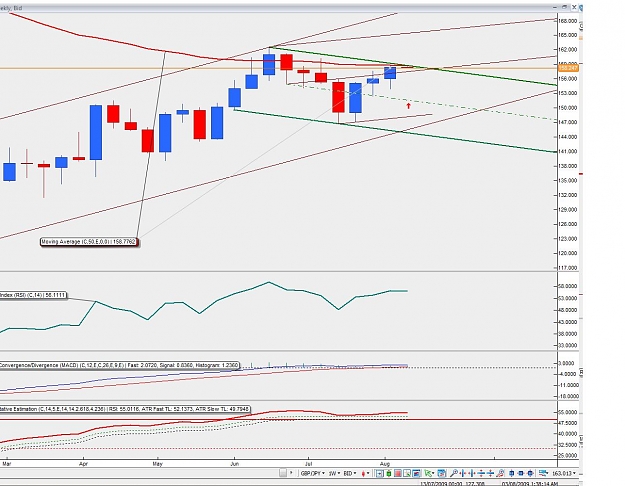Image resolution: width=625 pixels, height=486 pixels.
Task: Click the red square icon in the toolbar
Action: pyautogui.click(x=398, y=473)
